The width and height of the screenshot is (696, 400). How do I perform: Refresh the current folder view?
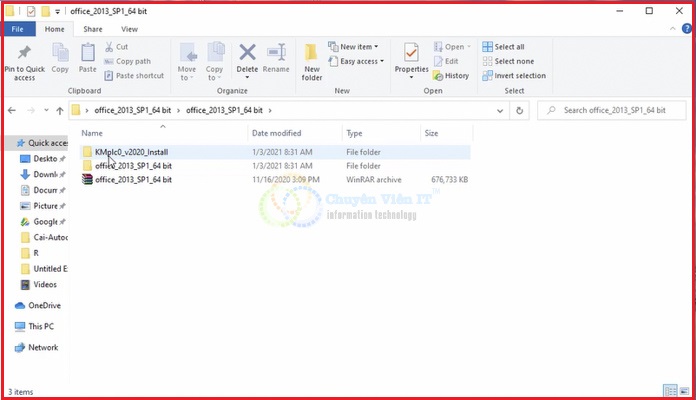coord(519,111)
